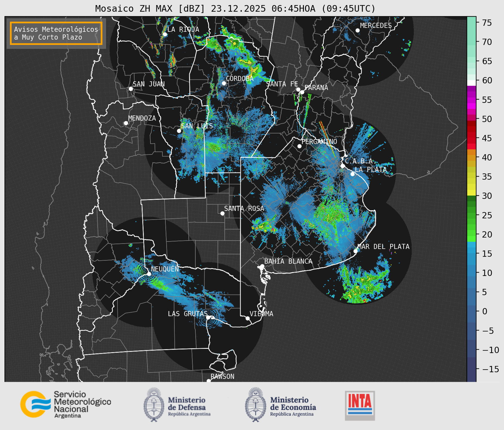Click the 60 dBZ white band on color scale
This screenshot has height=430, width=504.
tap(471, 83)
